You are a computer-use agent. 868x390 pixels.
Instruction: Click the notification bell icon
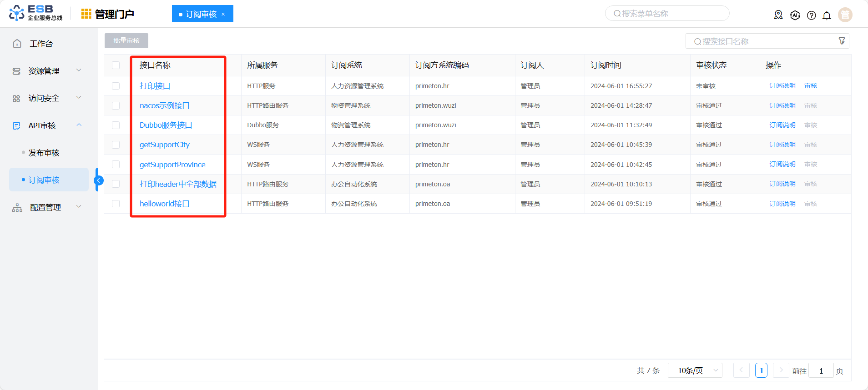(827, 15)
